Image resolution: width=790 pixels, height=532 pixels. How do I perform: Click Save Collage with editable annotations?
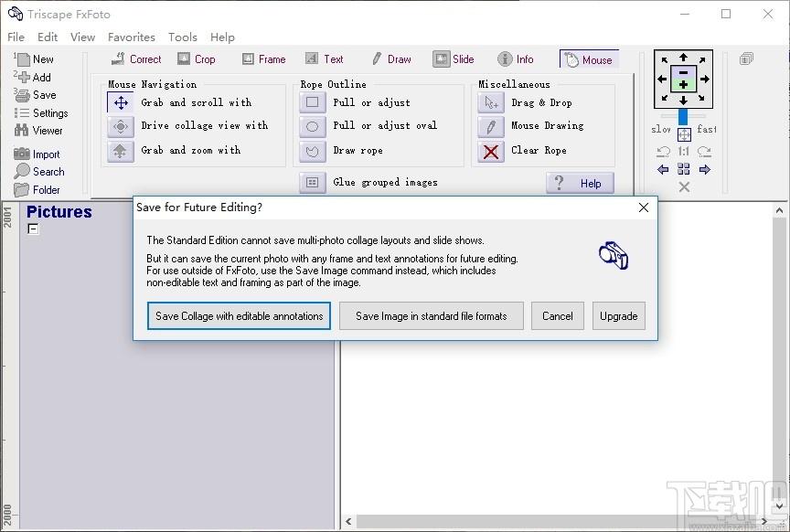[240, 316]
